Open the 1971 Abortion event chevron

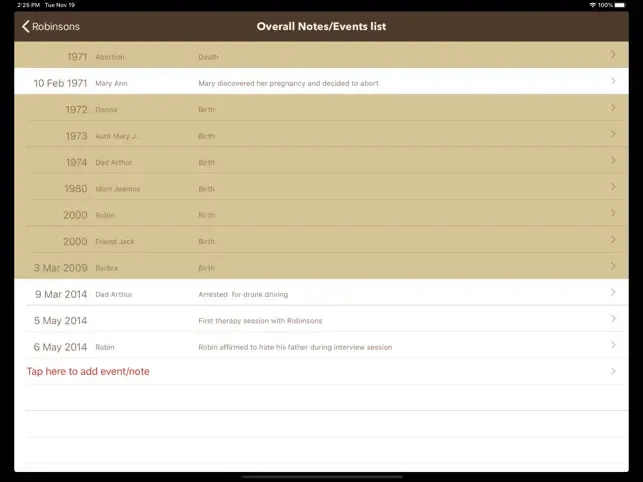(x=613, y=55)
